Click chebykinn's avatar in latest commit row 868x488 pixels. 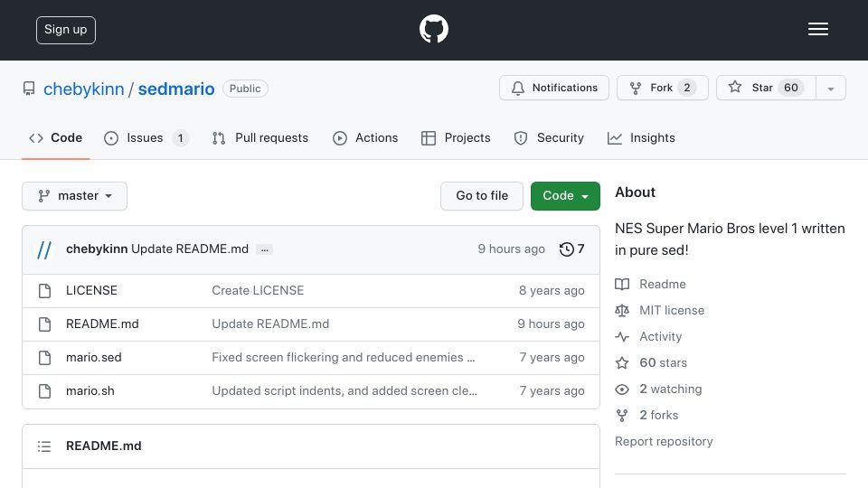pos(44,249)
